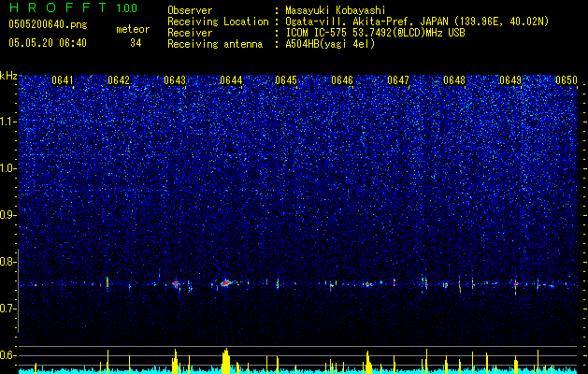
Task: Click the Observer field label
Action: point(190,10)
